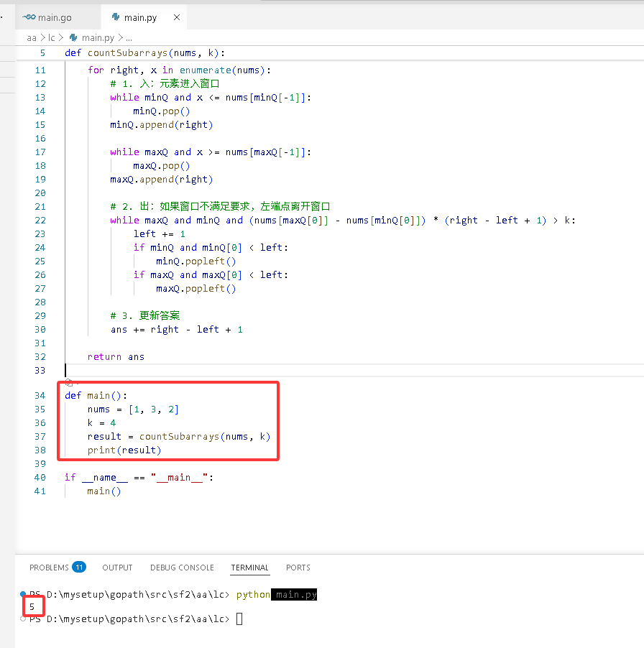644x648 pixels.
Task: Click the Python icon on main.py tab
Action: coord(116,17)
